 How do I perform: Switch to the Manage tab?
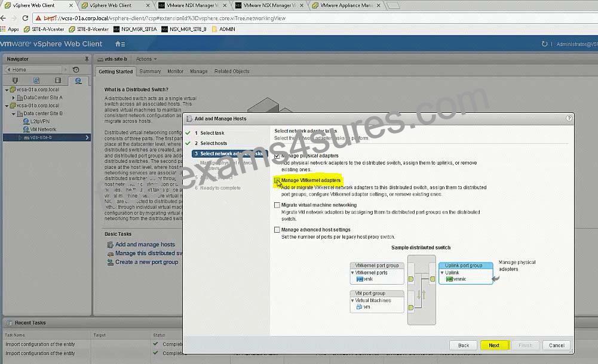coord(199,71)
